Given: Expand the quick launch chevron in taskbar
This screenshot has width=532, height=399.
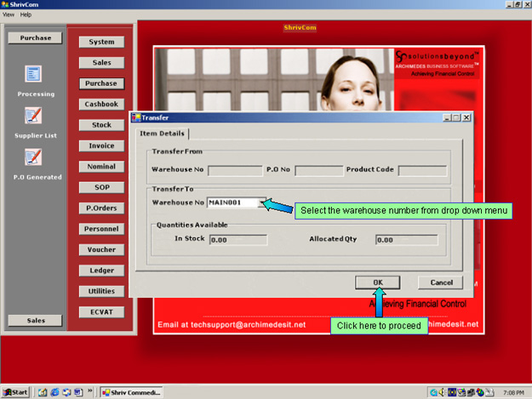Looking at the screenshot, I should [90, 392].
